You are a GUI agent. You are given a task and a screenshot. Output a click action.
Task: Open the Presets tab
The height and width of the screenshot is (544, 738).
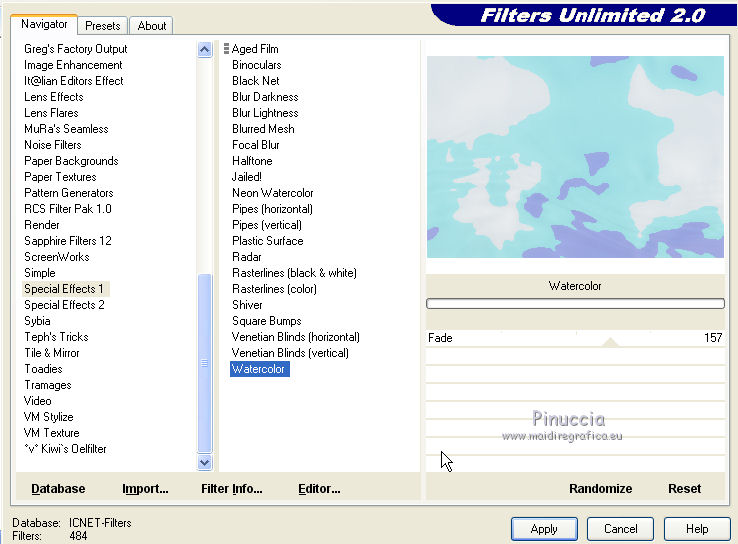[103, 26]
